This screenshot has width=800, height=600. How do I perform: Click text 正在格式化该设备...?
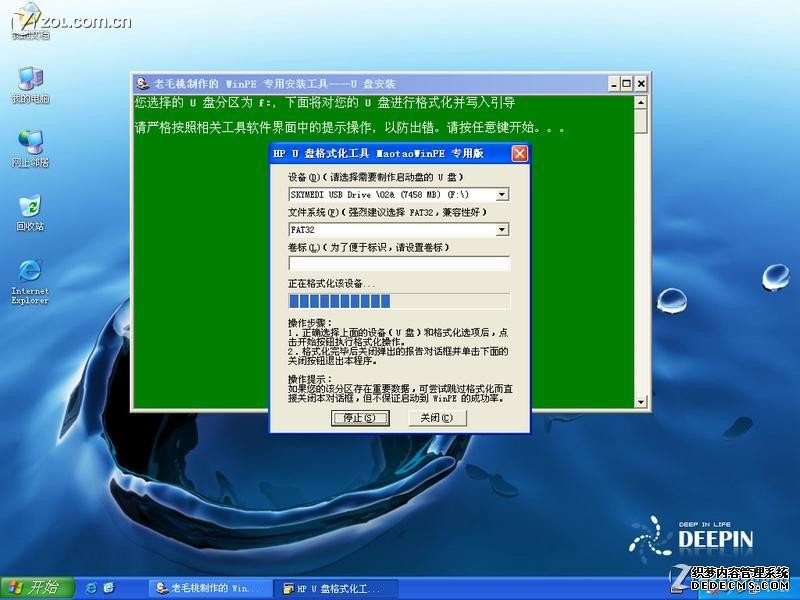332,284
